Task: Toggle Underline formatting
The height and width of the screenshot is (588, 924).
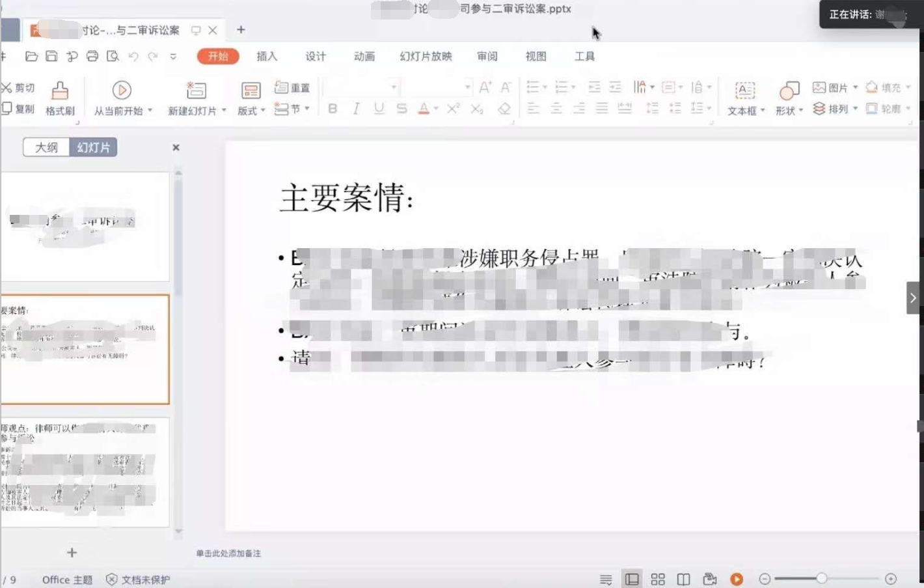Action: [x=379, y=109]
